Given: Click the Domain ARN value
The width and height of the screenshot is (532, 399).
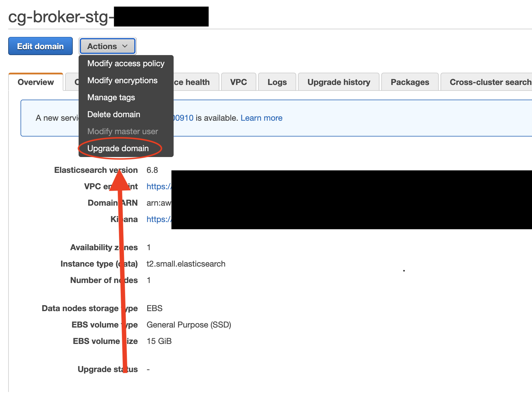Looking at the screenshot, I should coord(159,203).
